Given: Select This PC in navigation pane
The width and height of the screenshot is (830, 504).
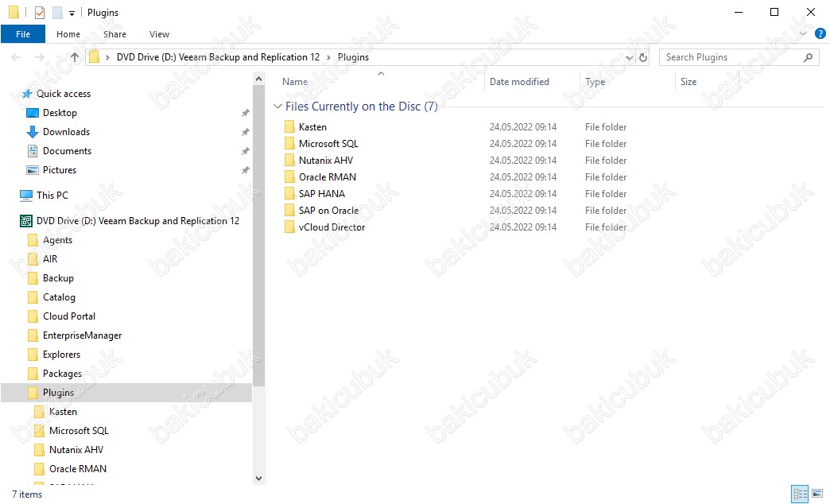Looking at the screenshot, I should [52, 196].
